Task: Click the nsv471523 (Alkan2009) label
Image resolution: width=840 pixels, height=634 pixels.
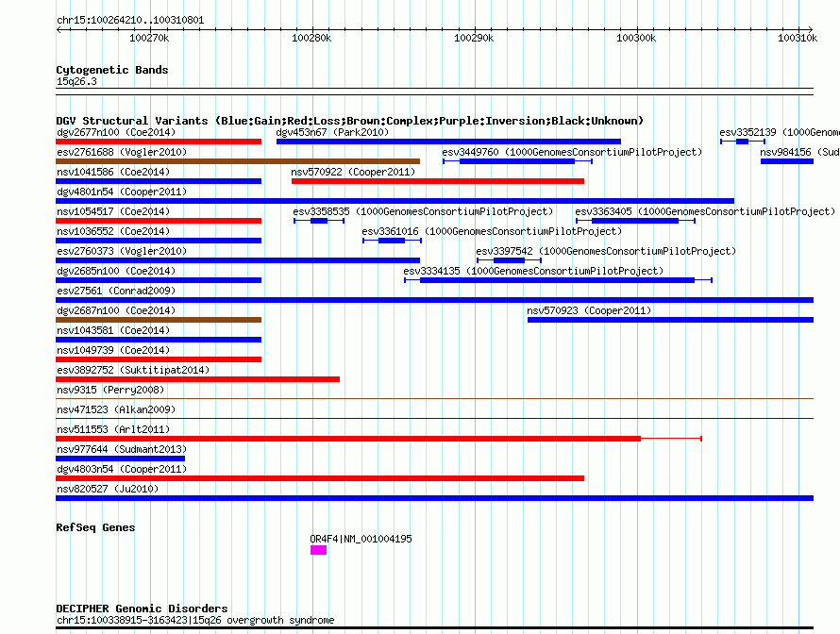Action: tap(116, 409)
